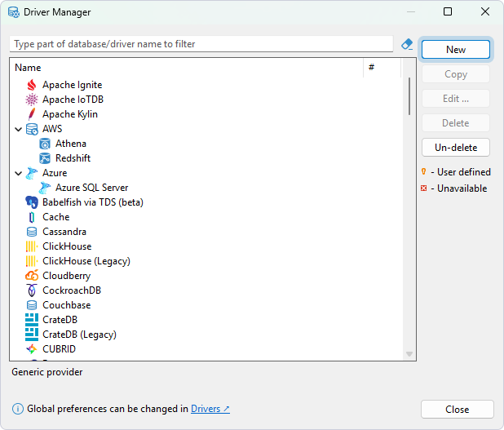Select the CockroachDB driver
Viewport: 504px width, 430px height.
72,290
